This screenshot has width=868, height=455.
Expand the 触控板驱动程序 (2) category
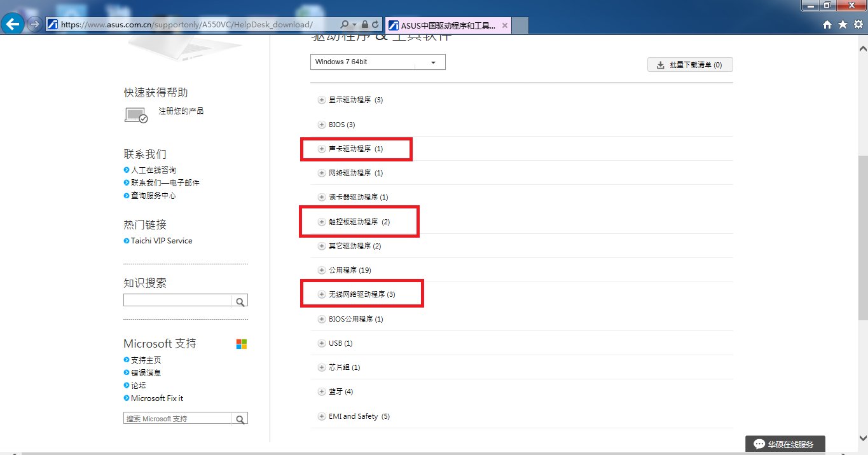coord(321,222)
